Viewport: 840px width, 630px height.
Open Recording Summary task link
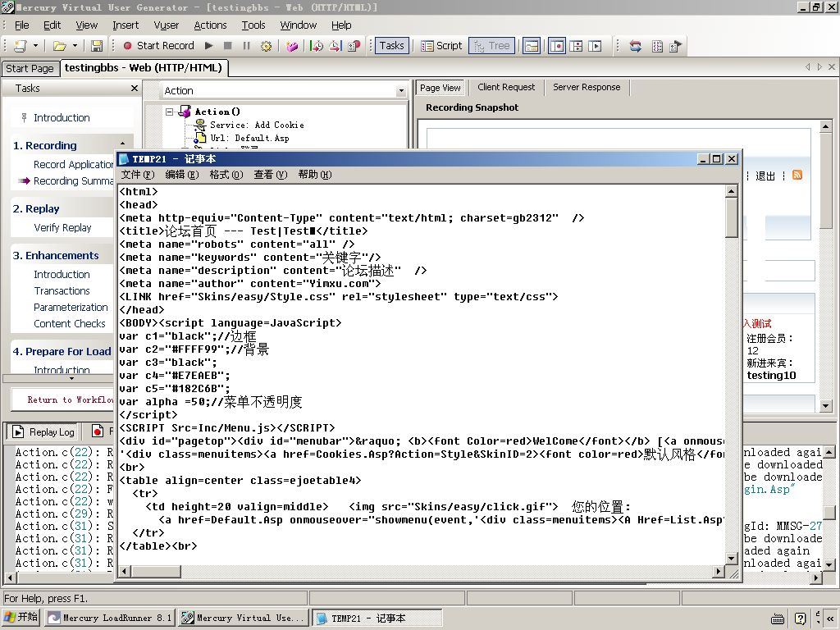click(73, 181)
